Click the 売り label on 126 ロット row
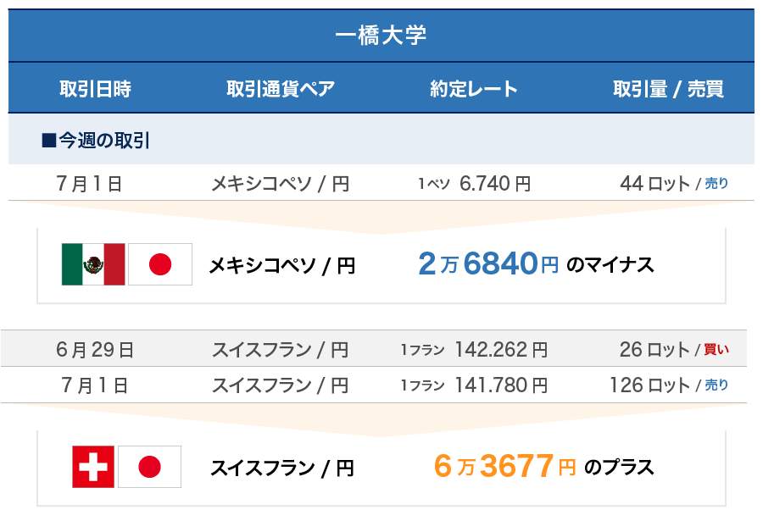 (x=716, y=385)
